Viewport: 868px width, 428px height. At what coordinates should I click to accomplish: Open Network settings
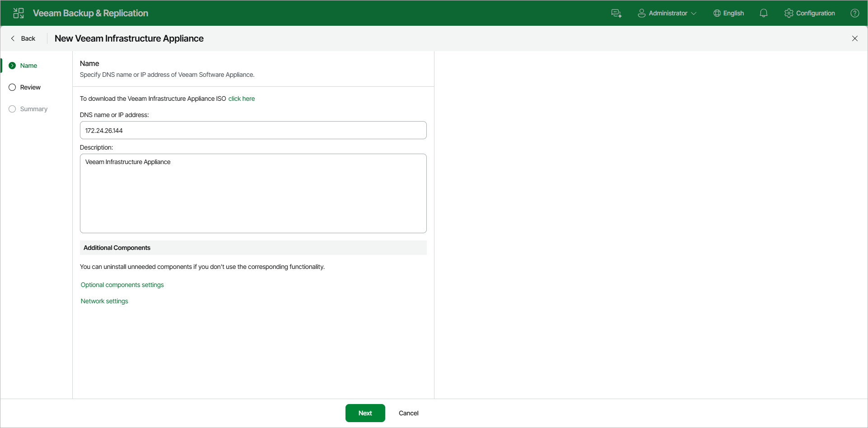tap(104, 301)
